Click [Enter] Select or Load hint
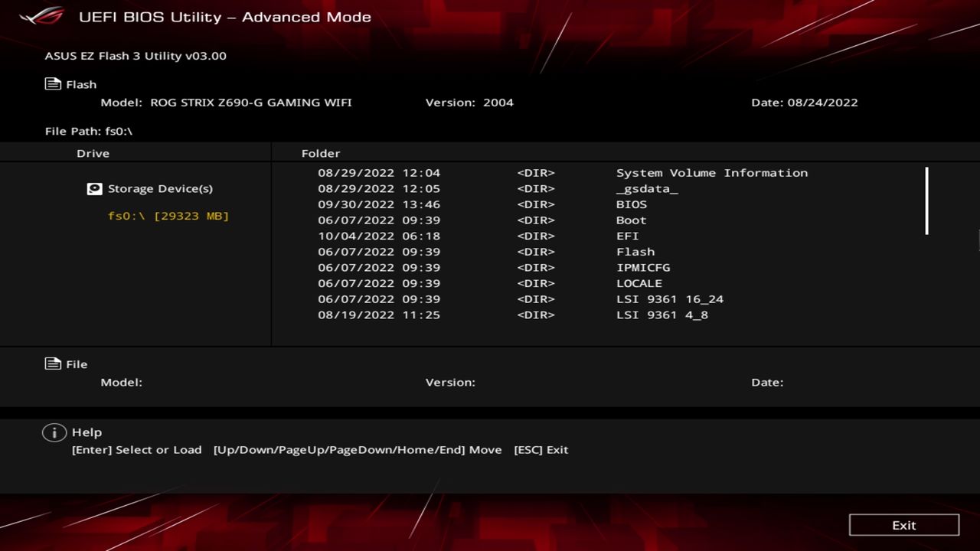The image size is (980, 551). (136, 450)
